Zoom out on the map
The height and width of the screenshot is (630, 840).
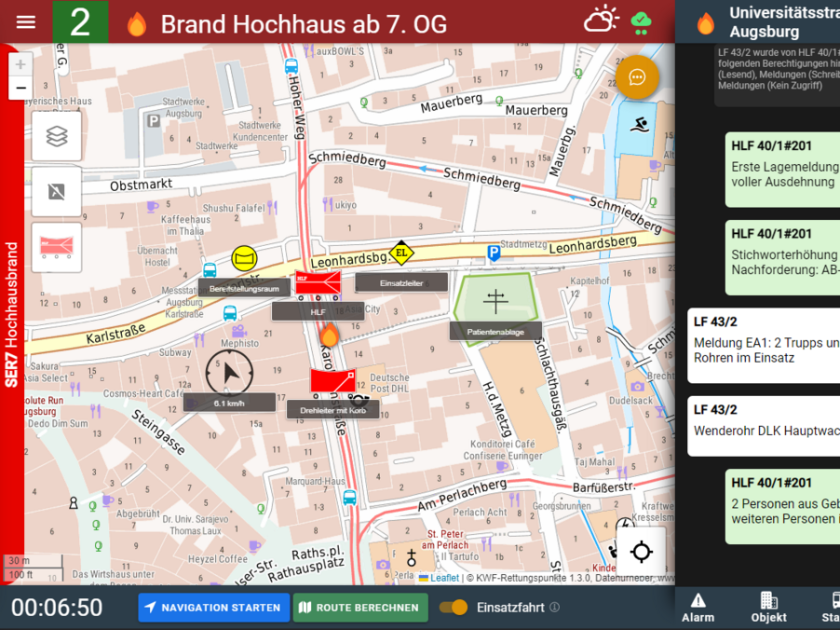(20, 89)
